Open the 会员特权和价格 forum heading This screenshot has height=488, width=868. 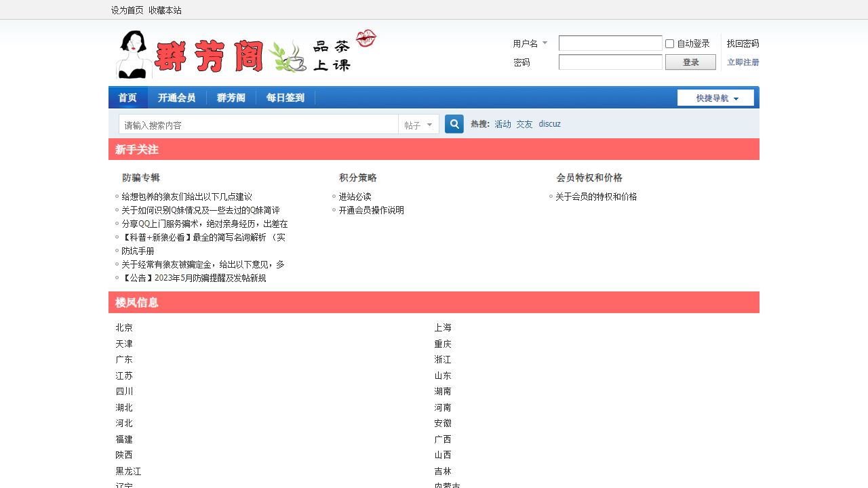point(589,178)
